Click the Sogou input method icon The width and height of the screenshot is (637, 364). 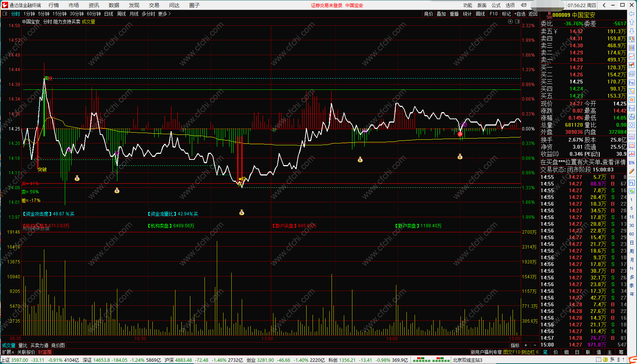click(x=633, y=360)
